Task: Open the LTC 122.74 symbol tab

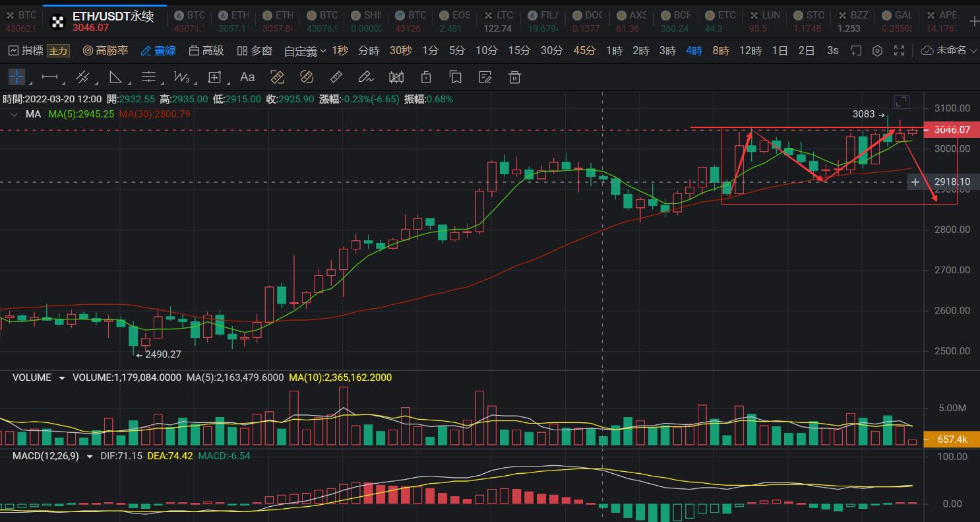Action: 499,21
